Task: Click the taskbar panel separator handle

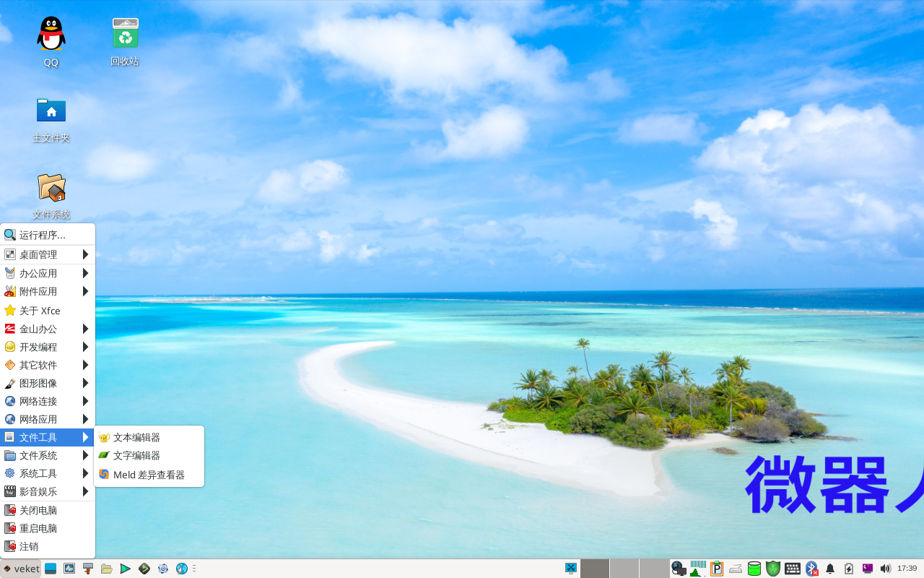Action: (195, 569)
